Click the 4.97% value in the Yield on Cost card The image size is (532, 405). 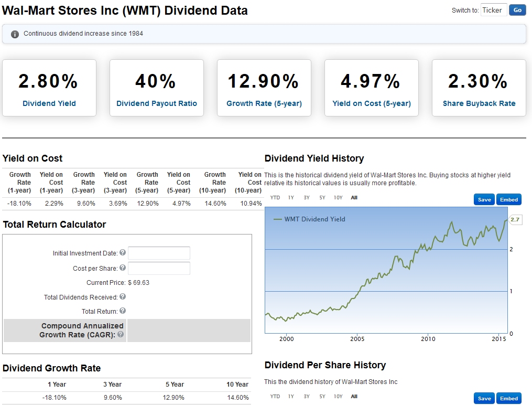click(x=371, y=81)
